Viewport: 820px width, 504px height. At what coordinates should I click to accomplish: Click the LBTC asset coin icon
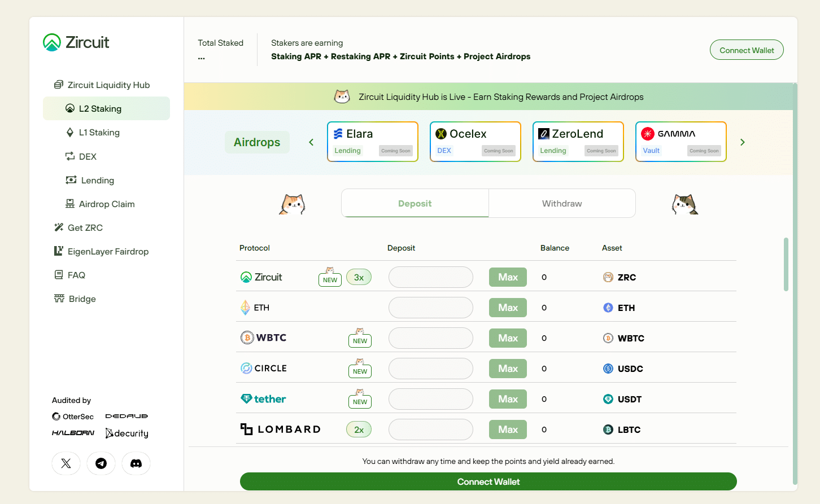[608, 430]
